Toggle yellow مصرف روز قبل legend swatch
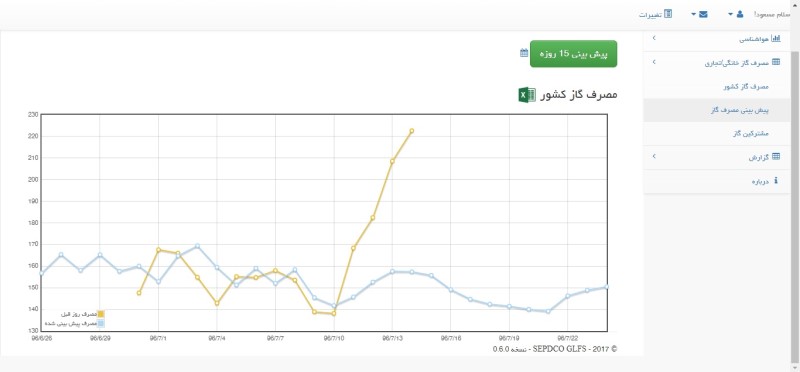This screenshot has width=800, height=372. [x=101, y=314]
